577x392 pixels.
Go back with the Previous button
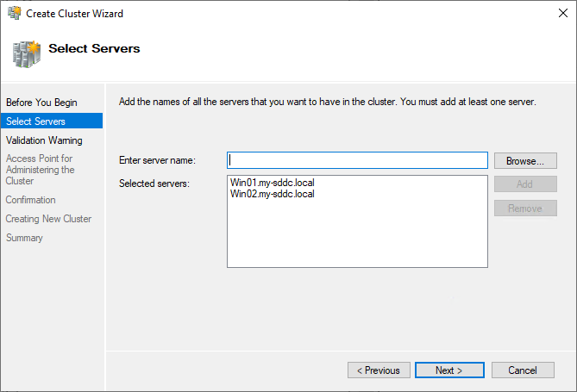379,370
